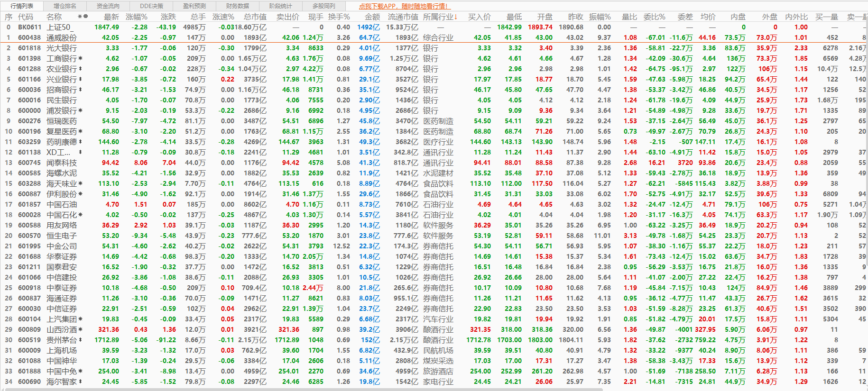
Task: Open the 增仓排名 tab
Action: pyautogui.click(x=65, y=6)
